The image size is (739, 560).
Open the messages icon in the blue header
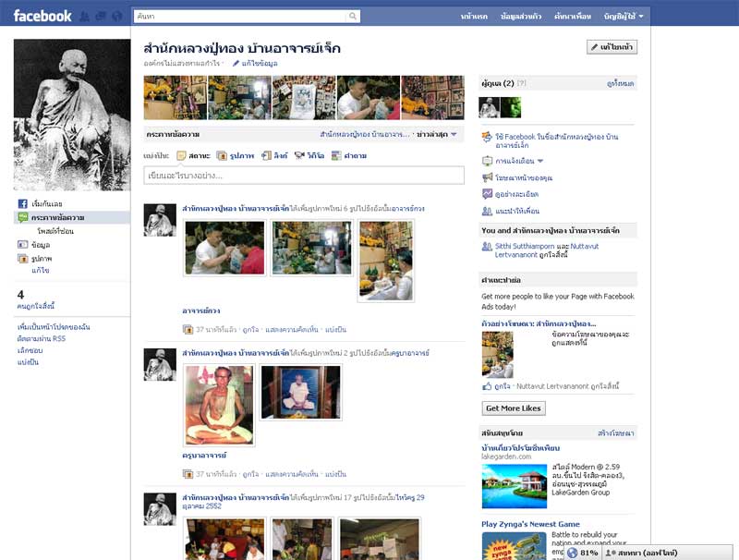pyautogui.click(x=101, y=17)
